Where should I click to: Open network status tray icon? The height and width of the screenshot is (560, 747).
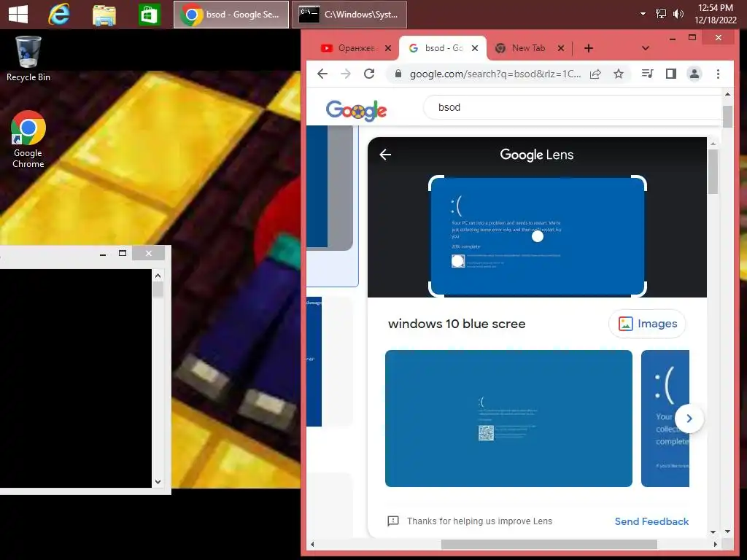click(660, 14)
